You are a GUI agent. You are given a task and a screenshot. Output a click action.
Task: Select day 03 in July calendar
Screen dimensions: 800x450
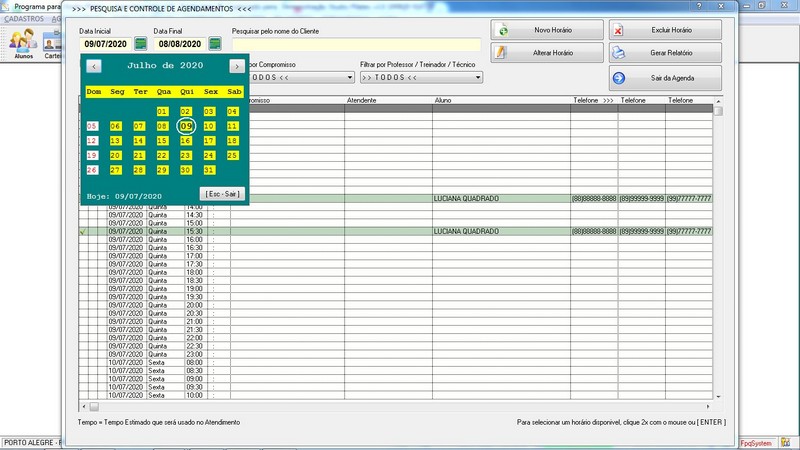[x=209, y=111]
